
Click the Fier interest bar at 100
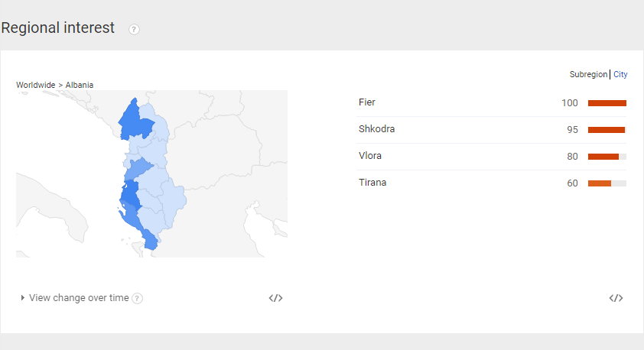(607, 103)
